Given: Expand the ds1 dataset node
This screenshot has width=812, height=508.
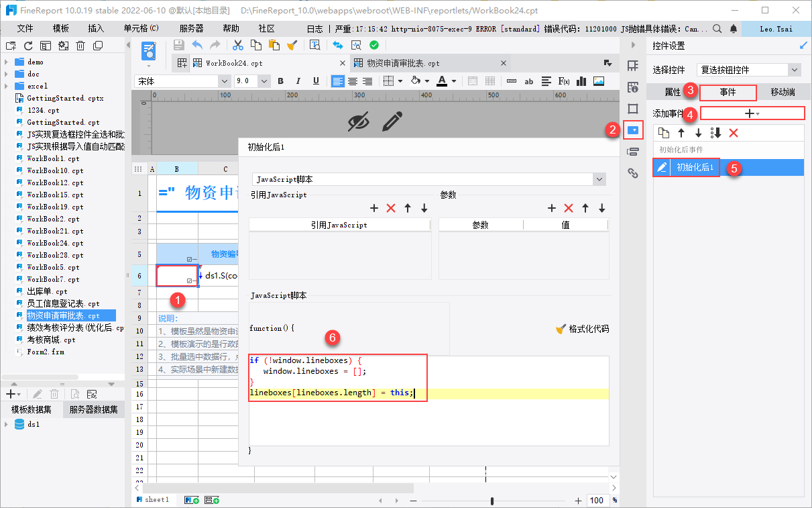Looking at the screenshot, I should click(6, 424).
